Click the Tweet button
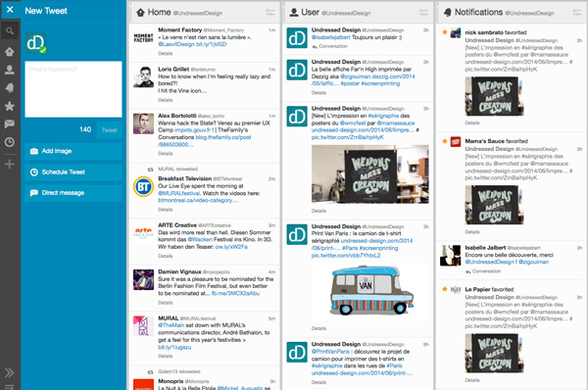This screenshot has width=588, height=390. click(109, 130)
